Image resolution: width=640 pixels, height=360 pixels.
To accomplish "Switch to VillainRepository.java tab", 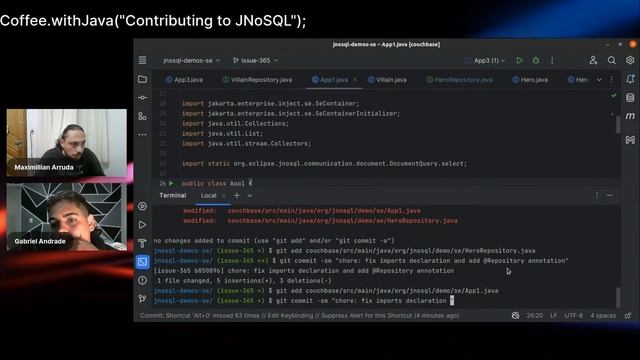I will coord(257,80).
